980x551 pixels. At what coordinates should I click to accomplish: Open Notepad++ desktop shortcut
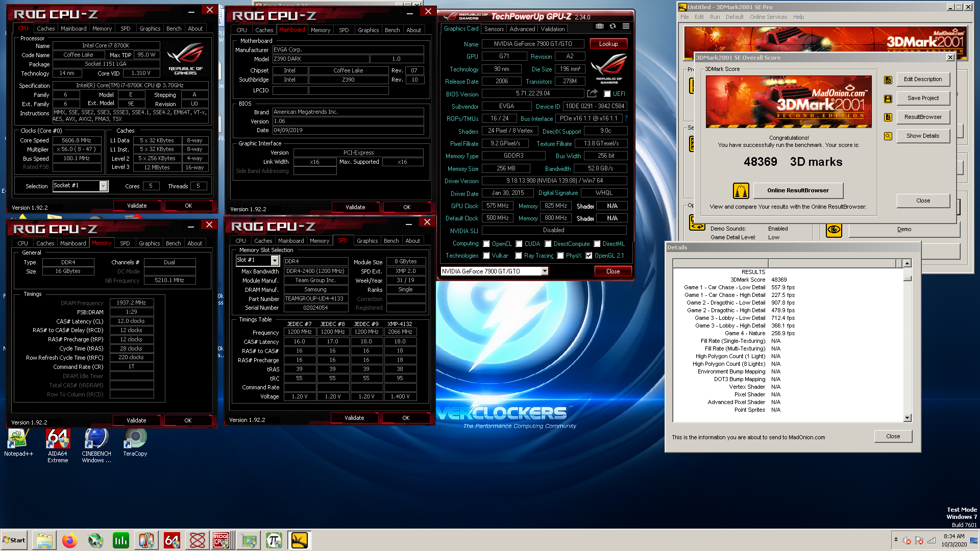[x=18, y=442]
